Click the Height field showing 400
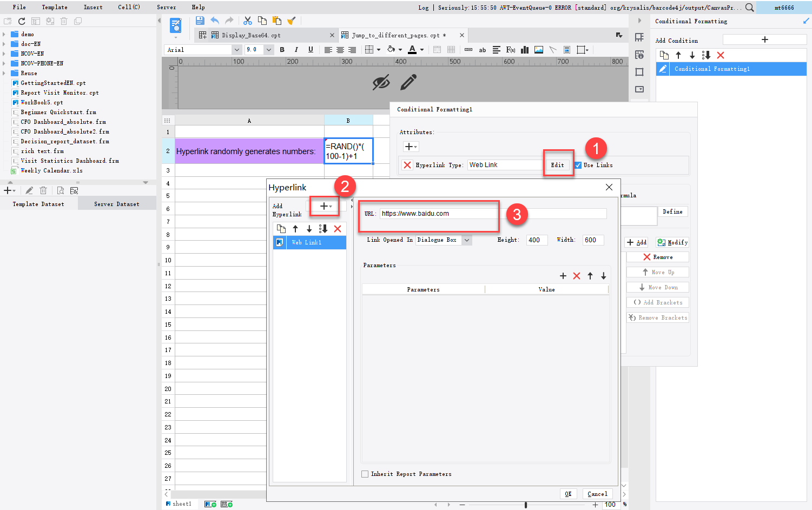 537,240
